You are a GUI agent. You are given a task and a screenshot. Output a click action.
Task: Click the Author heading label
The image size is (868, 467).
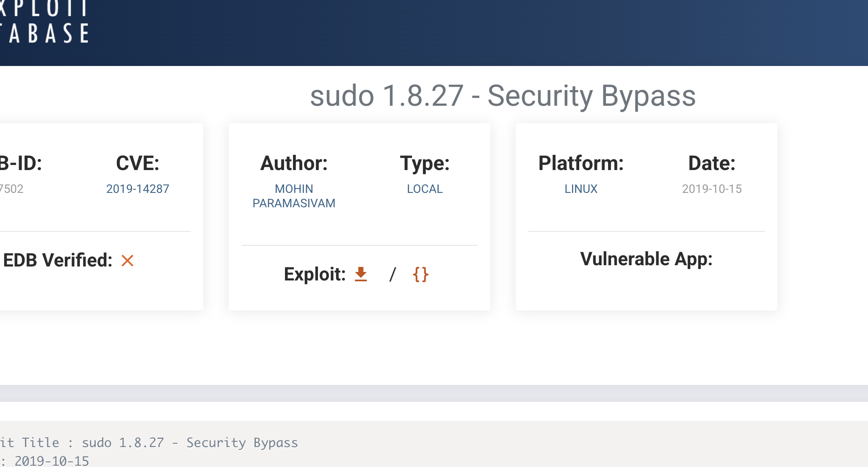point(294,163)
